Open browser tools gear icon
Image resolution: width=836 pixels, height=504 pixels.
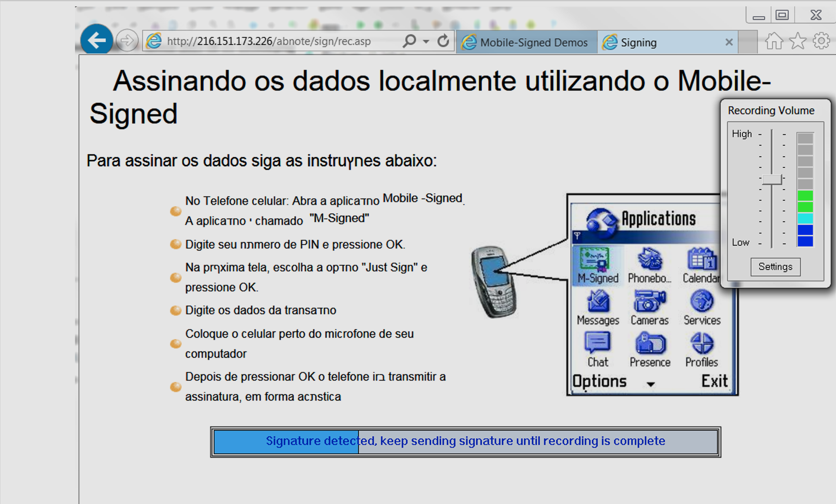click(x=821, y=41)
